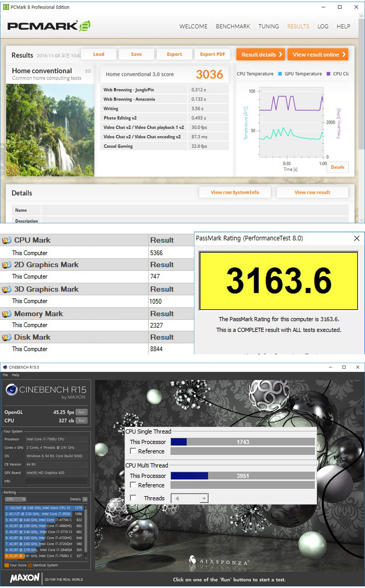Click the AIXSPONZA logo in render view
This screenshot has height=588, width=365.
pos(219,561)
